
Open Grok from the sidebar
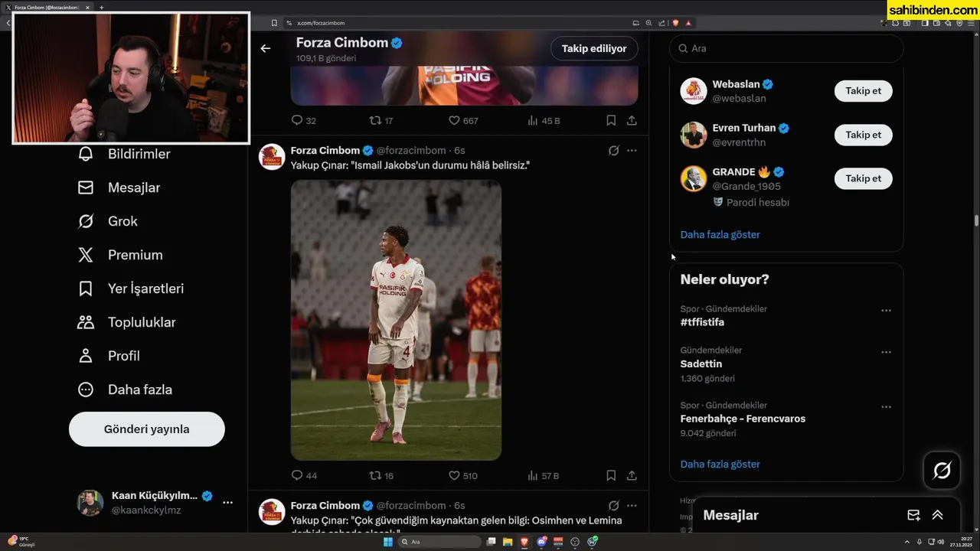pos(86,221)
